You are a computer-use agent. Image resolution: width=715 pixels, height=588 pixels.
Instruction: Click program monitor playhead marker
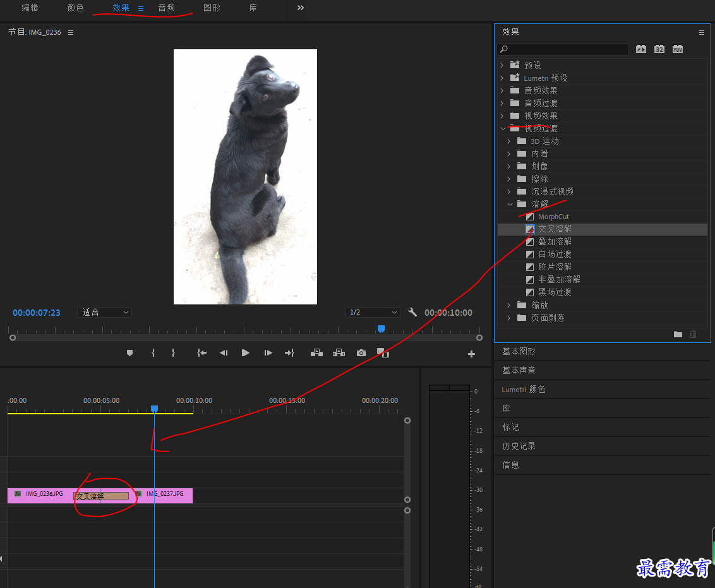pyautogui.click(x=382, y=328)
